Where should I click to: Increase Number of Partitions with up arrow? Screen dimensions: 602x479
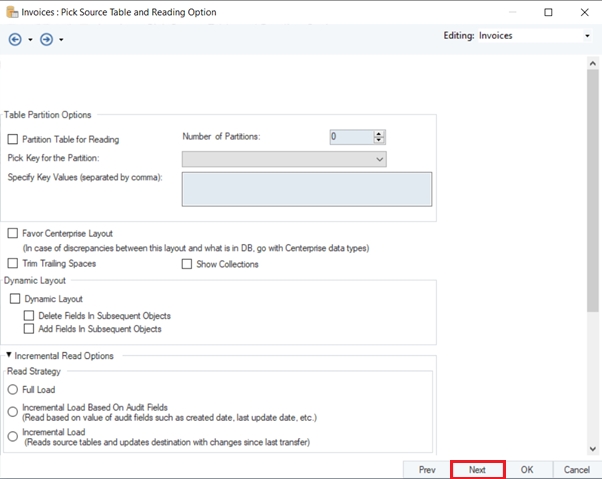(x=379, y=134)
